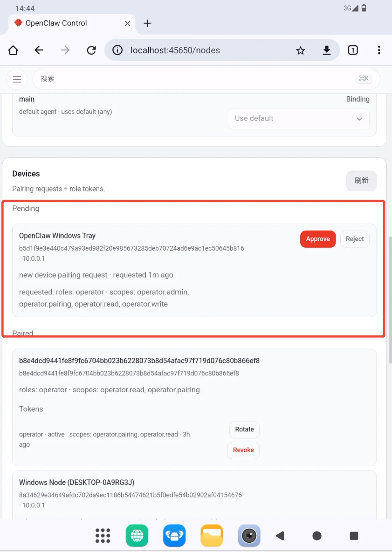392x552 pixels.
Task: Bookmark the page with the star icon
Action: [301, 50]
